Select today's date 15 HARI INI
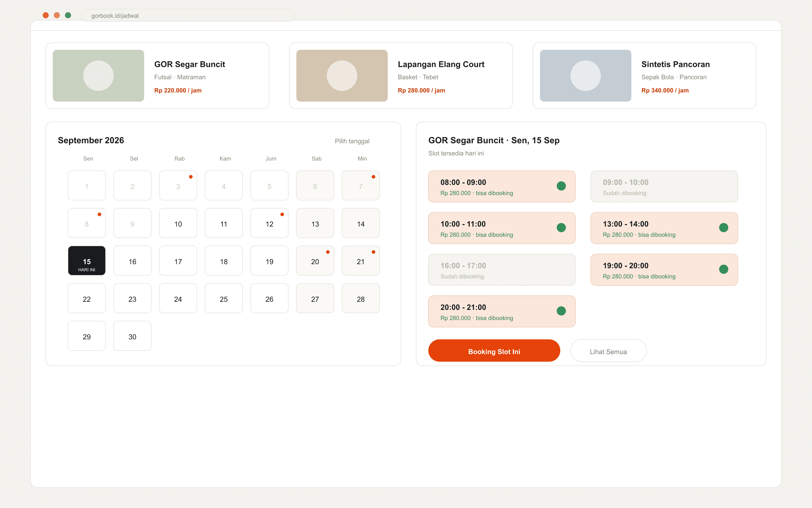The image size is (812, 508). [x=87, y=261]
